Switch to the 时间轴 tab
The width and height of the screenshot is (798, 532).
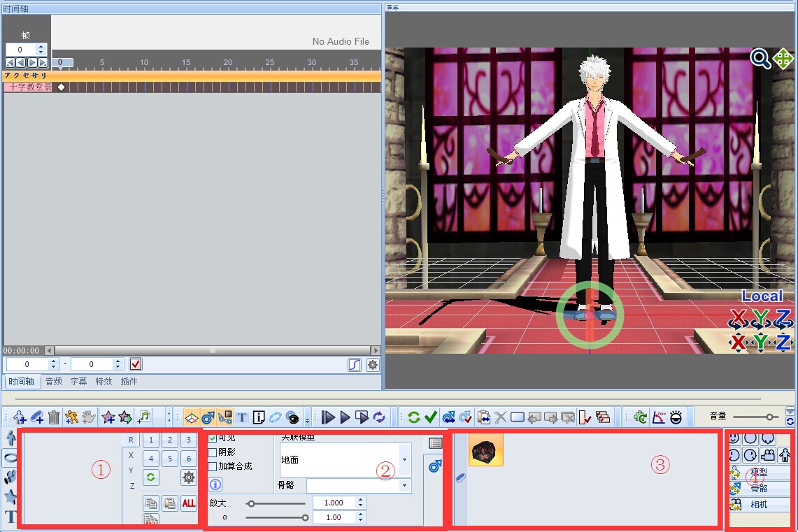pyautogui.click(x=21, y=382)
